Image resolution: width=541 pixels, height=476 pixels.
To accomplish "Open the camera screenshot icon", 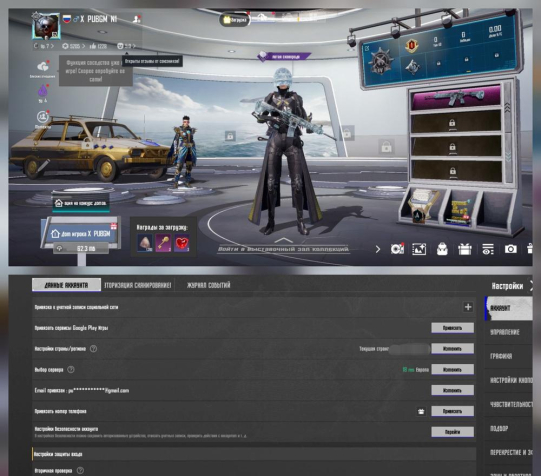I will point(511,249).
